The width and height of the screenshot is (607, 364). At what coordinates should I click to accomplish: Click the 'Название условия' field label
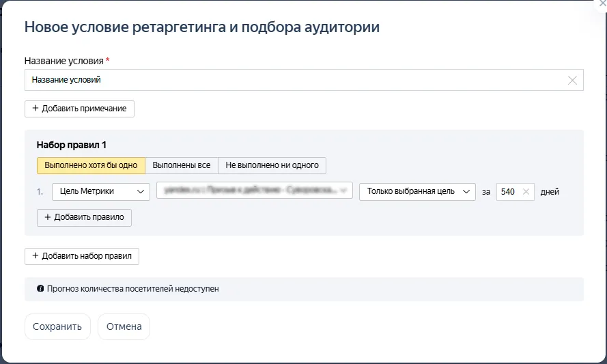click(x=64, y=61)
